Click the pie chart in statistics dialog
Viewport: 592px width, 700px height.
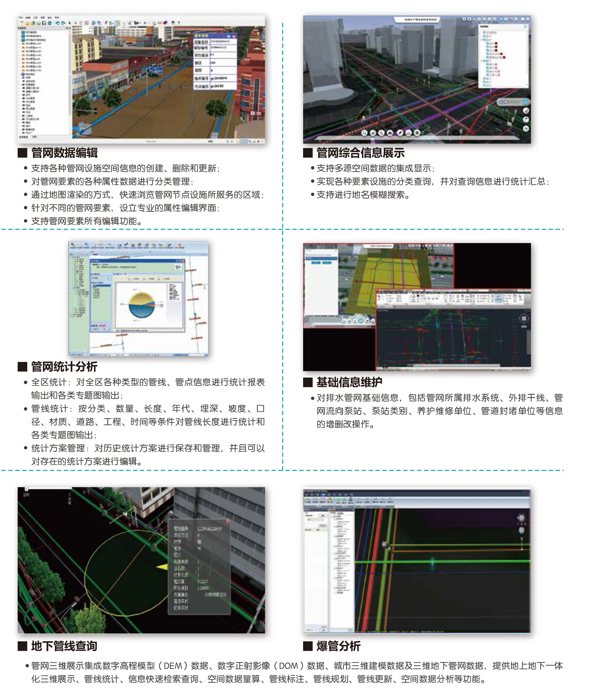point(142,305)
